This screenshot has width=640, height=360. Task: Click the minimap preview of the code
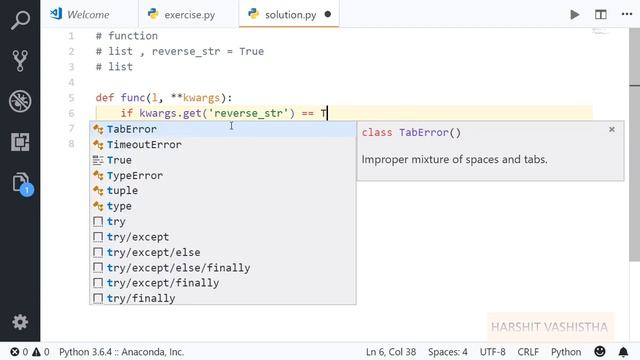click(x=600, y=32)
